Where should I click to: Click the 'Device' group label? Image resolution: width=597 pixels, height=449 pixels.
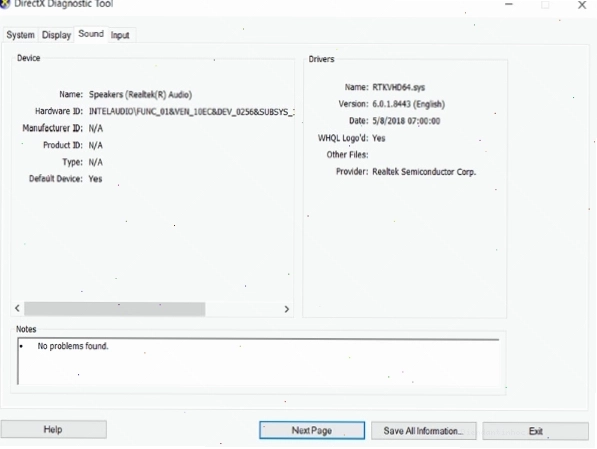click(x=29, y=58)
